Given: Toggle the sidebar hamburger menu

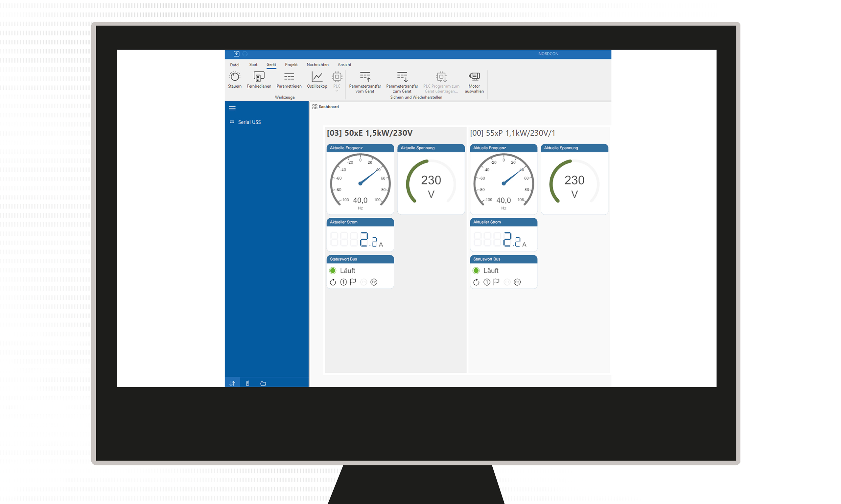Looking at the screenshot, I should [232, 108].
